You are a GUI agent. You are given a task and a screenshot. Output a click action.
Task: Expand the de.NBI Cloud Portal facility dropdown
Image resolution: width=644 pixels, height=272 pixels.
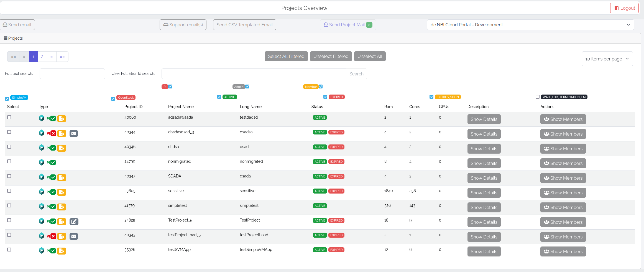pos(530,25)
